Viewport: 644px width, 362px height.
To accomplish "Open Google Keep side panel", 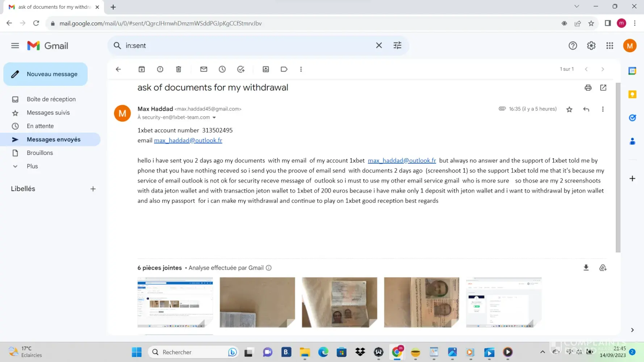I will [x=632, y=94].
